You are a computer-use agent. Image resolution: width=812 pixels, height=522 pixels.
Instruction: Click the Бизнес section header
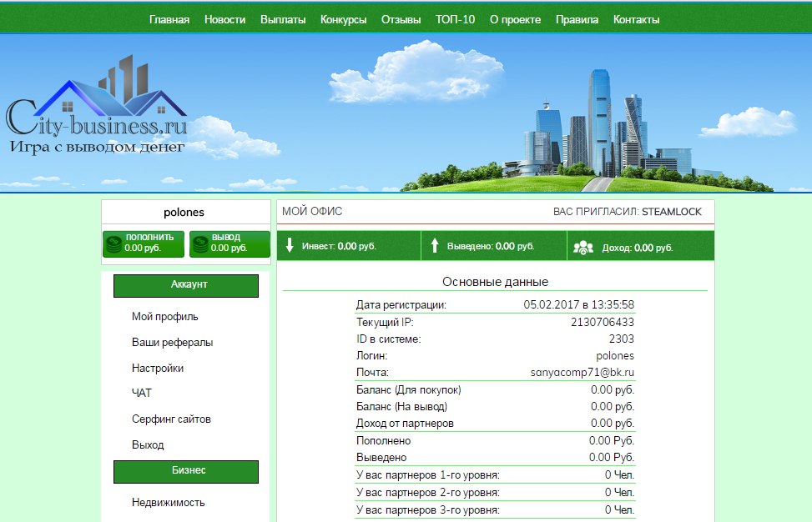tap(186, 472)
